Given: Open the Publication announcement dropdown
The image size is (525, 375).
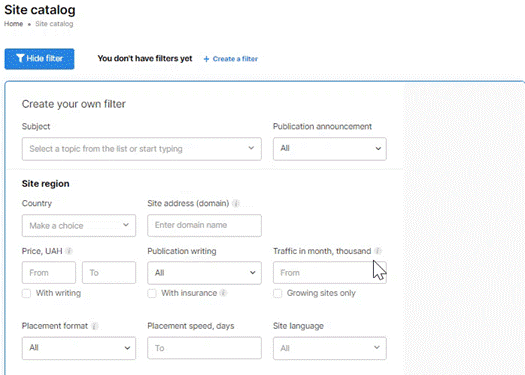Looking at the screenshot, I should click(329, 149).
